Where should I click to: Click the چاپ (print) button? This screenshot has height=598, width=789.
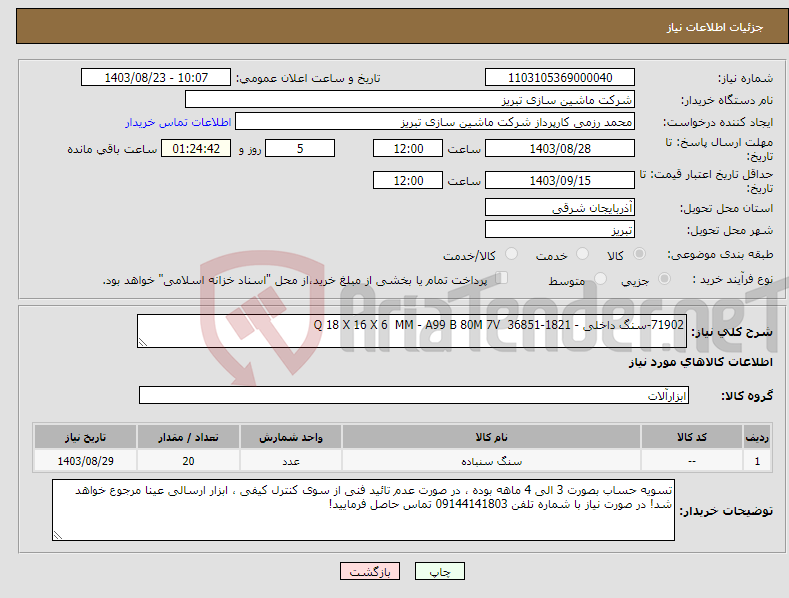[439, 571]
